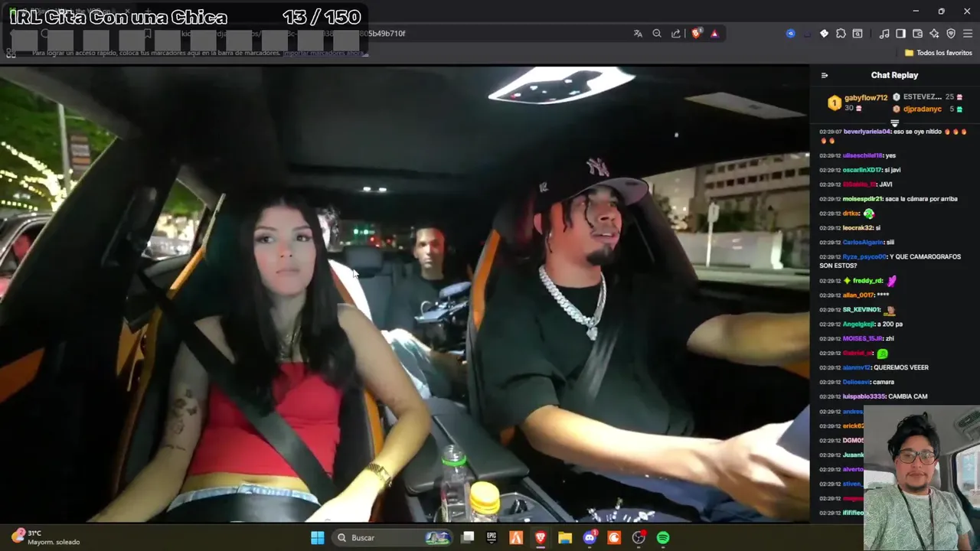Switch to Brave browser in taskbar
This screenshot has height=551, width=980.
click(541, 538)
